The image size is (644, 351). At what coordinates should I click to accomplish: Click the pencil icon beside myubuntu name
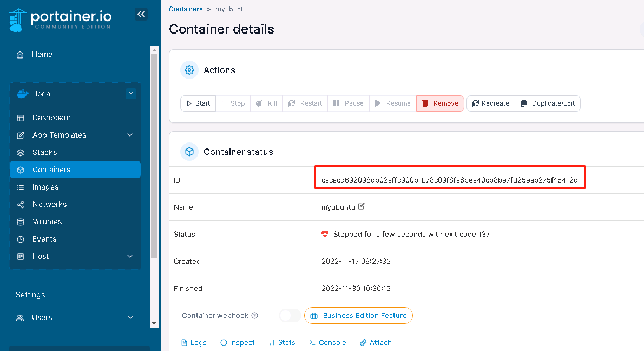coord(362,206)
